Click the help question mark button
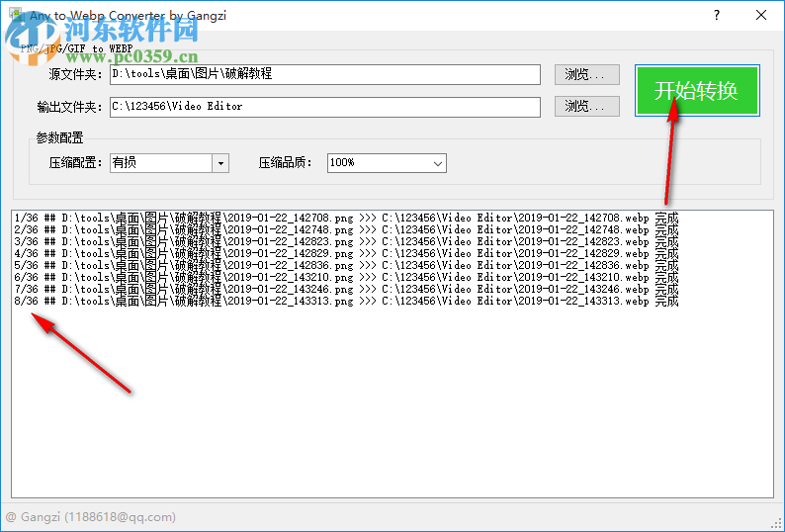The width and height of the screenshot is (785, 532). point(717,15)
